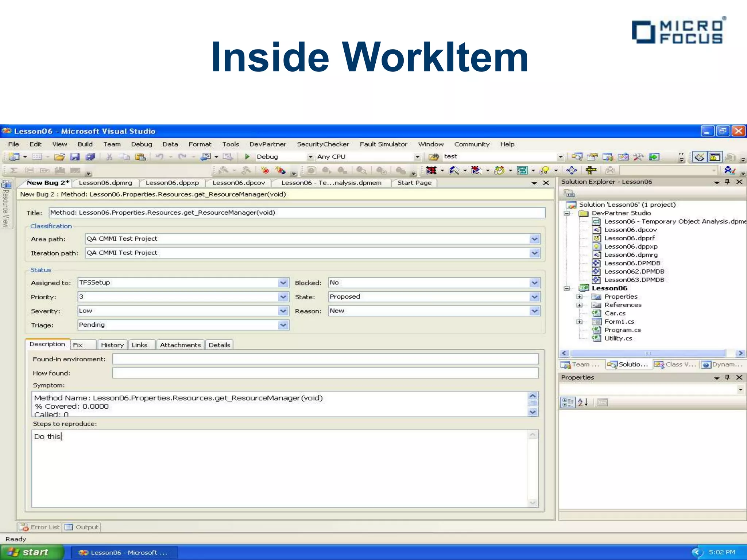Open the Assigned to dropdown

point(283,283)
